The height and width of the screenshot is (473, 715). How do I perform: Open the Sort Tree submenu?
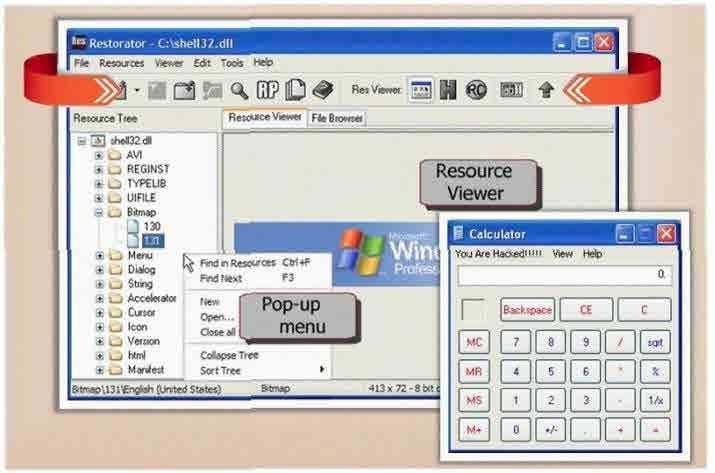point(256,370)
